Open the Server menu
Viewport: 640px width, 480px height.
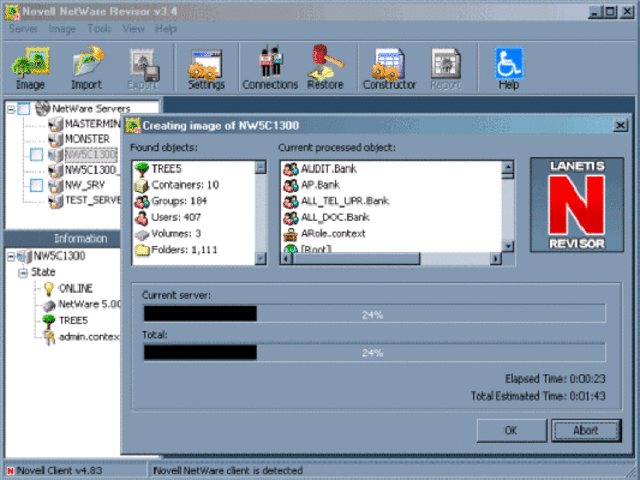23,29
